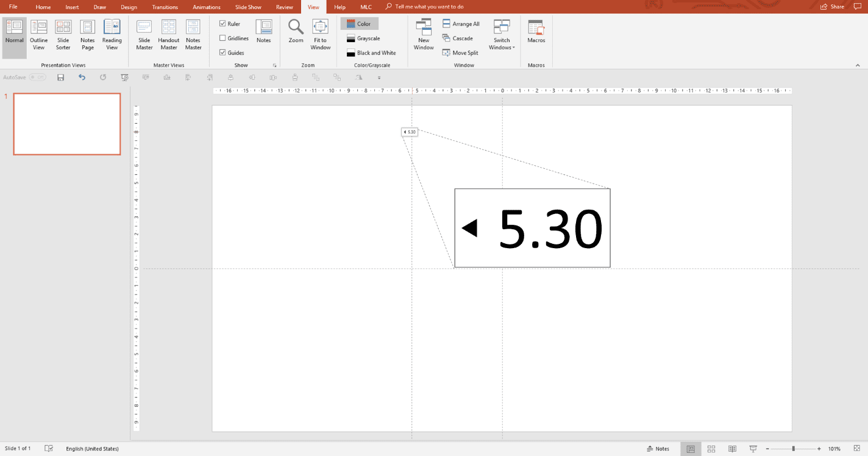Click Fit to Window
868x456 pixels.
pos(320,35)
